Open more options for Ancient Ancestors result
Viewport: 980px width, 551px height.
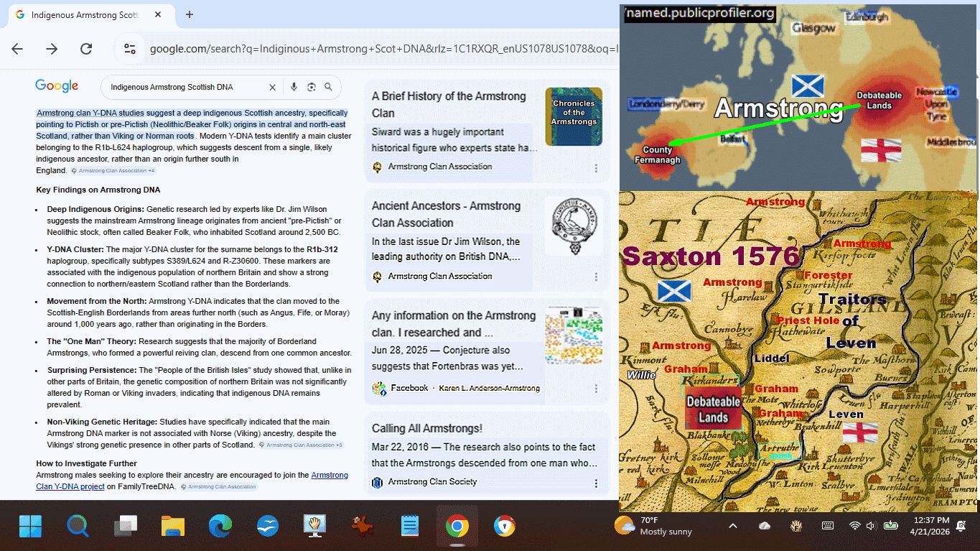coord(596,277)
